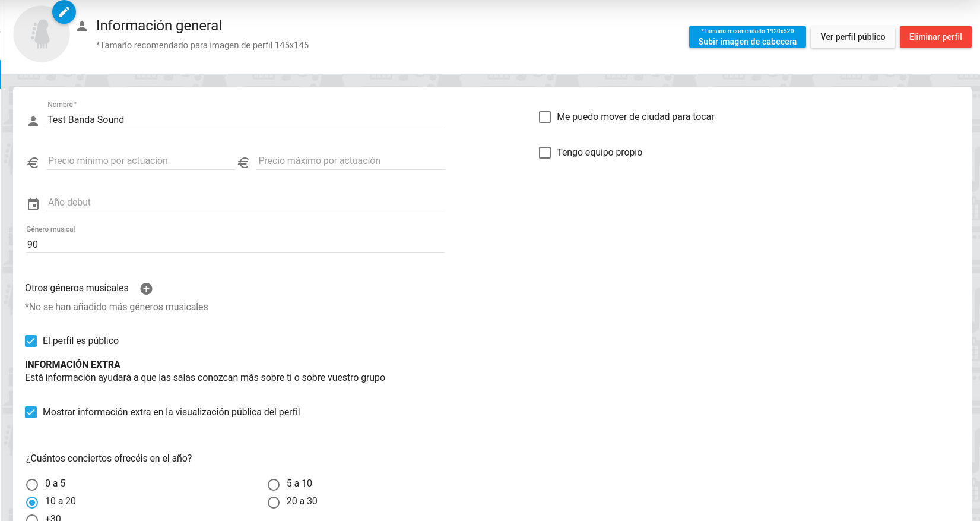This screenshot has height=521, width=980.
Task: Choose '5 a 10' concerts radio button
Action: 274,485
